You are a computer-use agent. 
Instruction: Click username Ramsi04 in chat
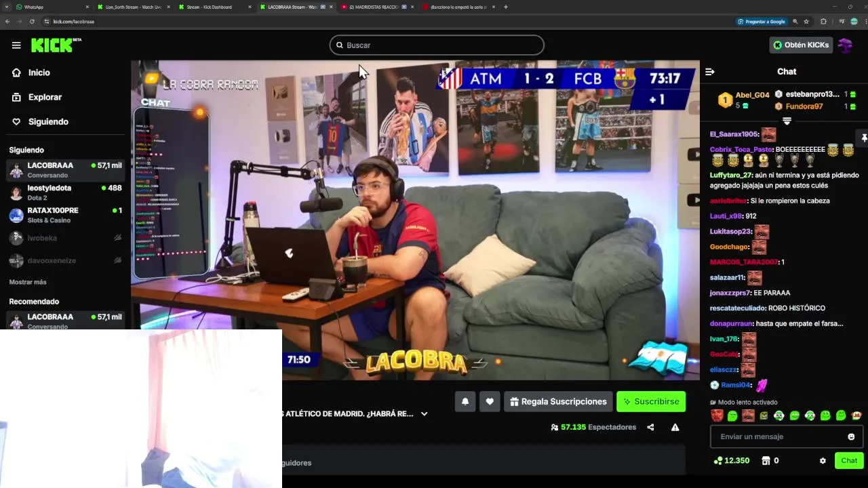(736, 385)
